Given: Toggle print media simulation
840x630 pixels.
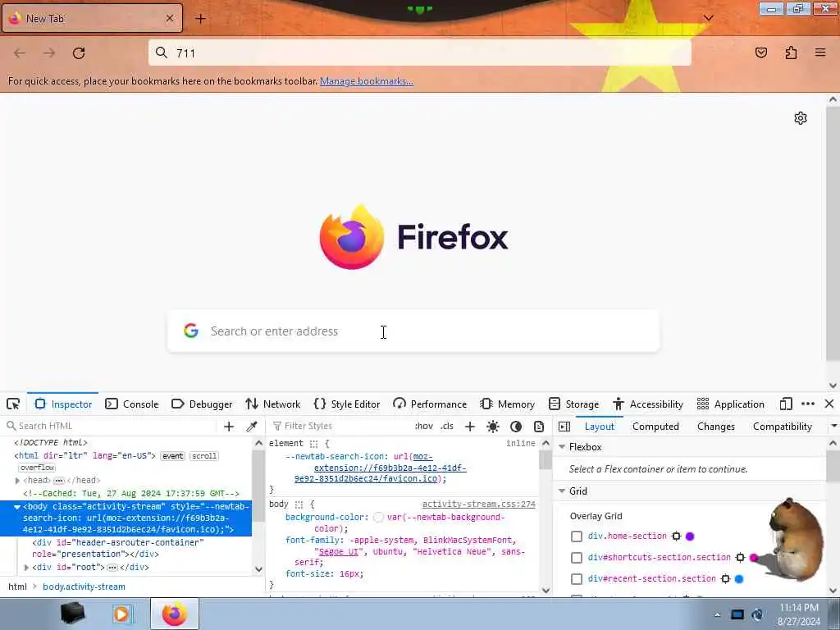Looking at the screenshot, I should coord(539,427).
